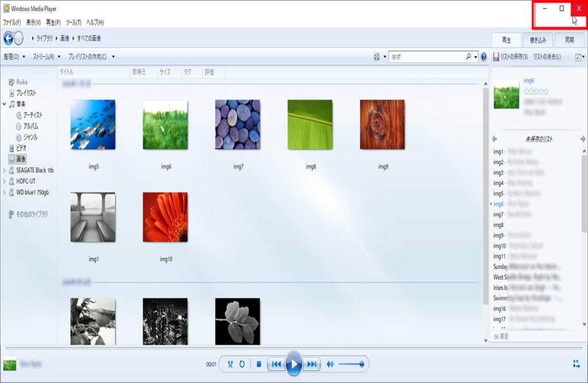588x383 pixels.
Task: Go to the previous track
Action: point(276,364)
